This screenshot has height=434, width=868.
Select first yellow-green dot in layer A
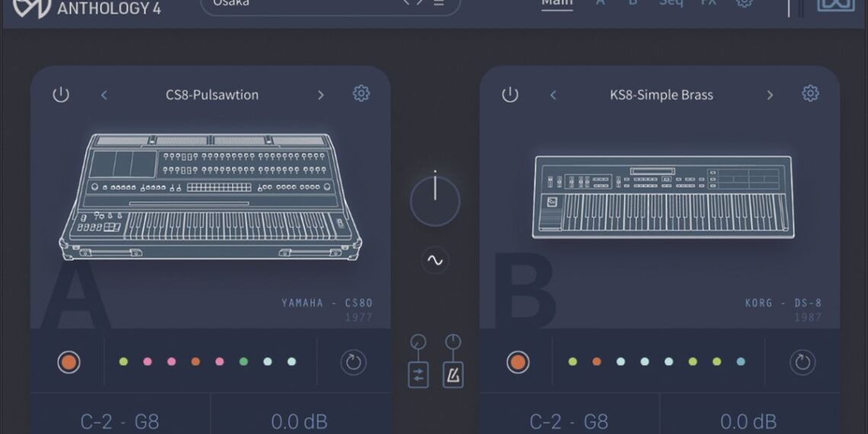[x=123, y=362]
